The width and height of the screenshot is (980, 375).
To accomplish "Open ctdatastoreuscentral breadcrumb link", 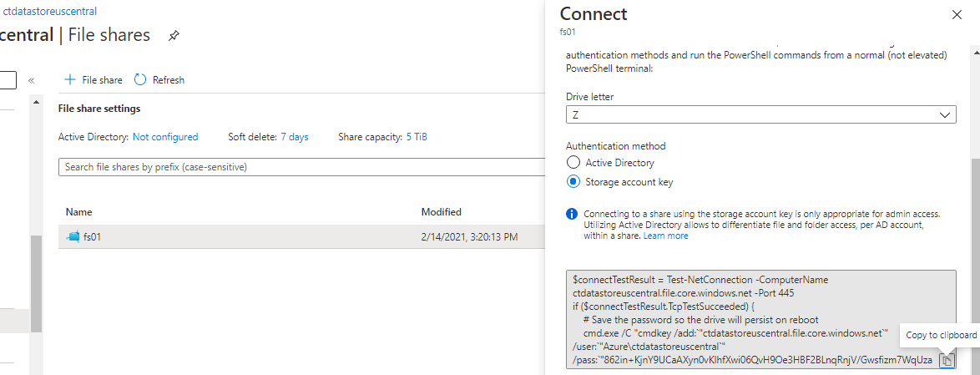I will pos(49,11).
